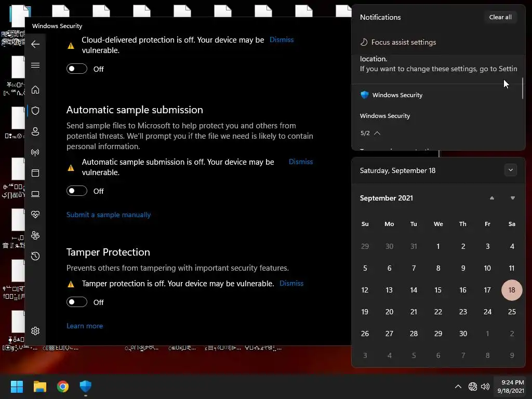Screen dimensions: 532x399
Task: Select September 15 in calendar
Action: click(438, 290)
